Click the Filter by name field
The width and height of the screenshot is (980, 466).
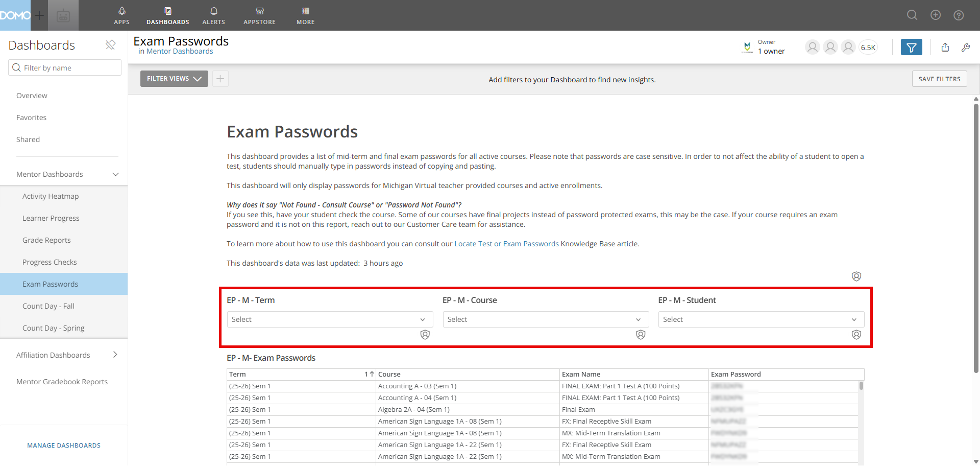pos(65,68)
